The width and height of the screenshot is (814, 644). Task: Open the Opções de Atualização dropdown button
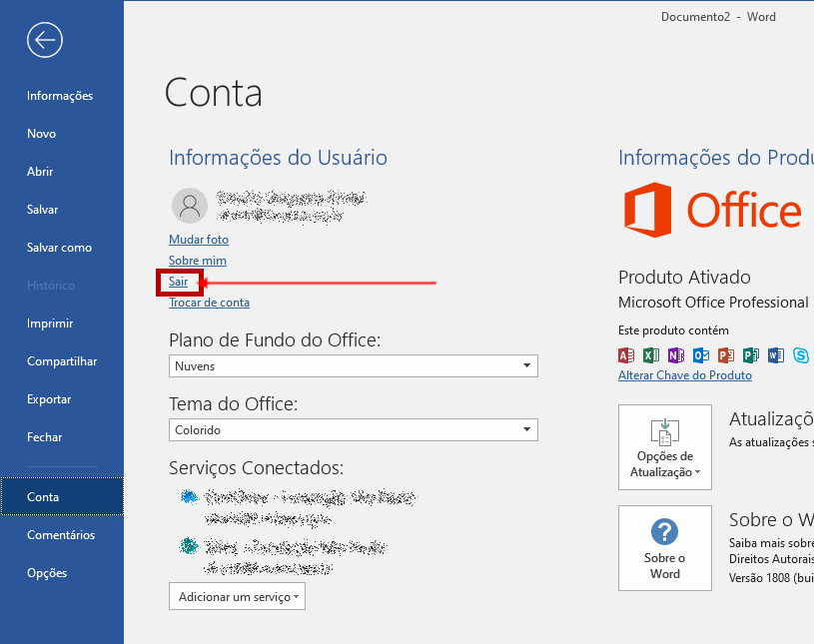[665, 447]
